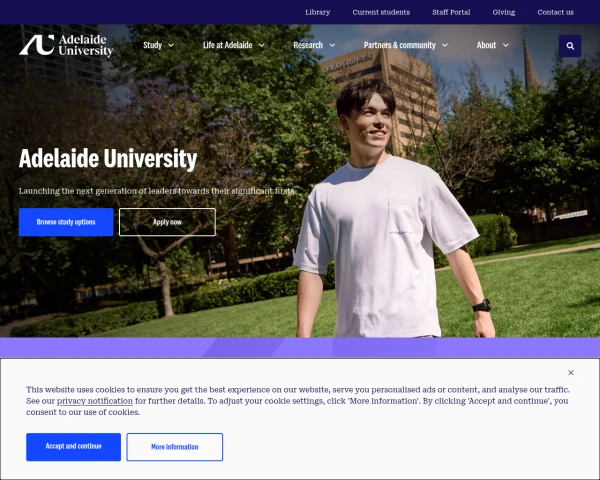
Task: Expand the Life at Adelaide chevron
Action: 261,45
